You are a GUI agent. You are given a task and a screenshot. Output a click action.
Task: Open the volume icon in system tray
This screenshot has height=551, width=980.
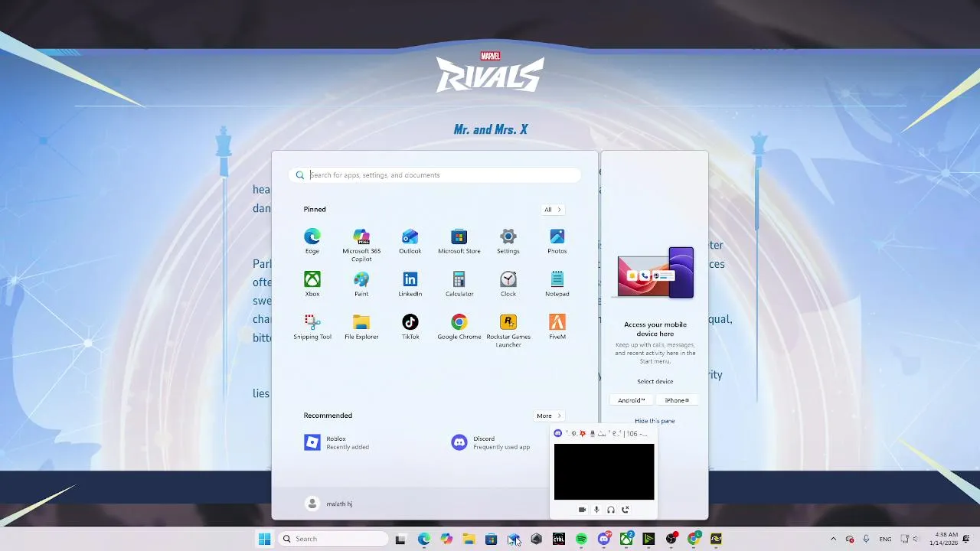click(915, 539)
